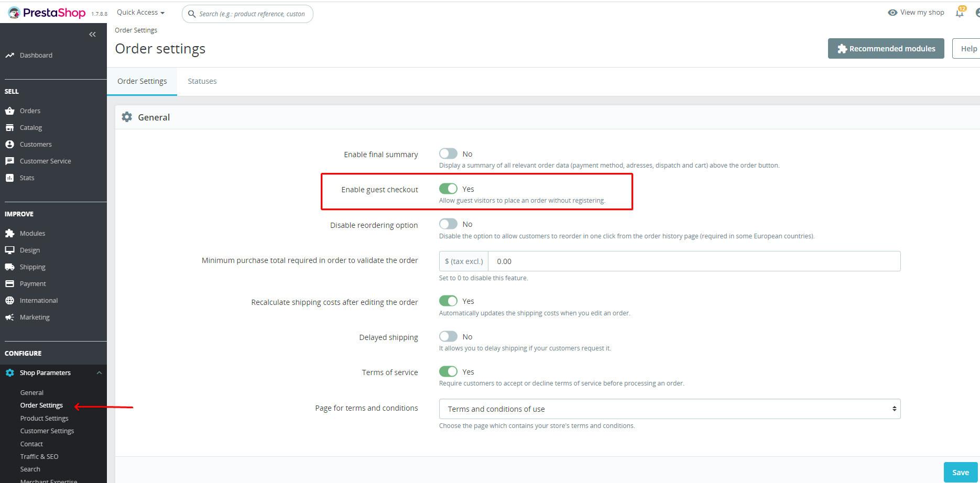This screenshot has width=980, height=483.
Task: Click the search magnifier icon
Action: click(x=192, y=14)
